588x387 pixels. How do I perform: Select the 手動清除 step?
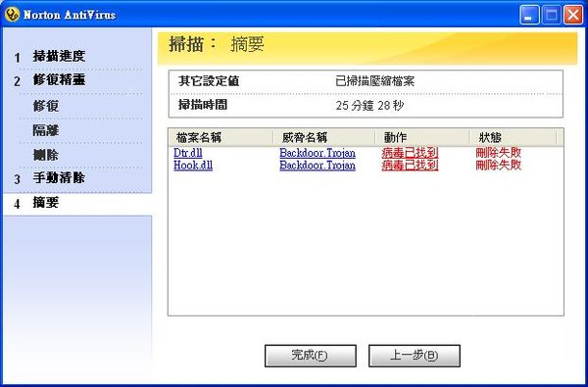(59, 177)
